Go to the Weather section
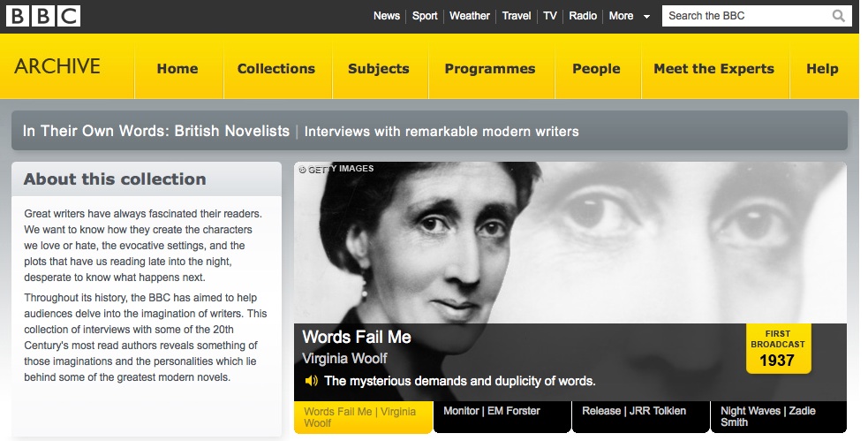 [470, 16]
